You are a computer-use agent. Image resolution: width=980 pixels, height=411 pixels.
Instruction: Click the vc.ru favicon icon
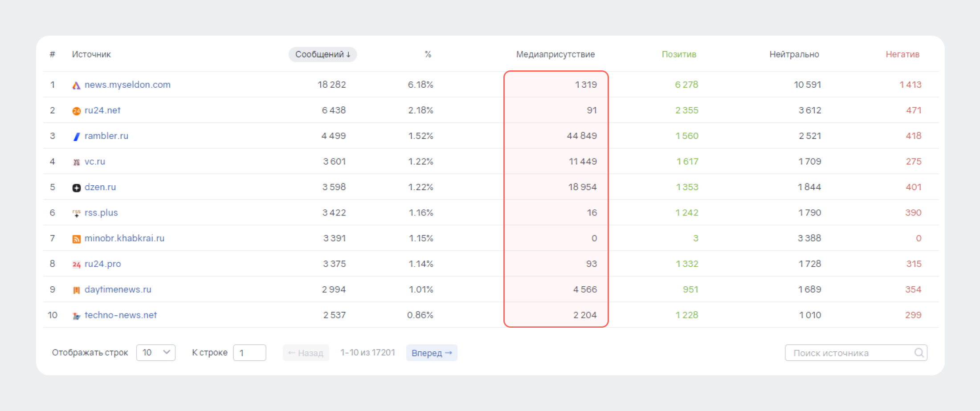77,162
